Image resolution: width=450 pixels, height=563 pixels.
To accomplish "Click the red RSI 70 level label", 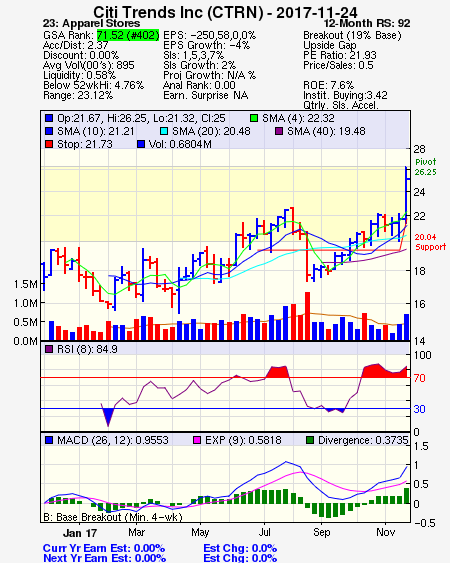I will point(419,378).
